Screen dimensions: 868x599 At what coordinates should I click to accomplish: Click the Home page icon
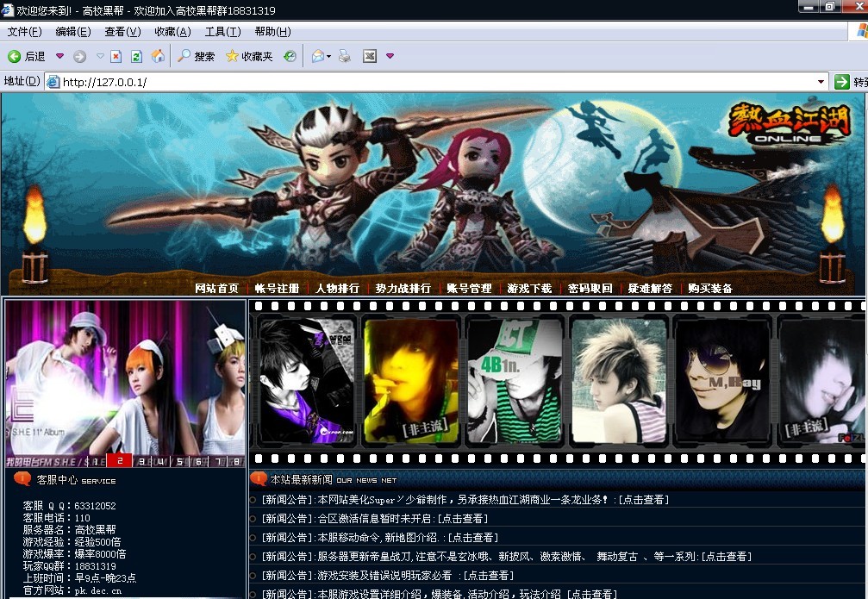click(x=158, y=57)
